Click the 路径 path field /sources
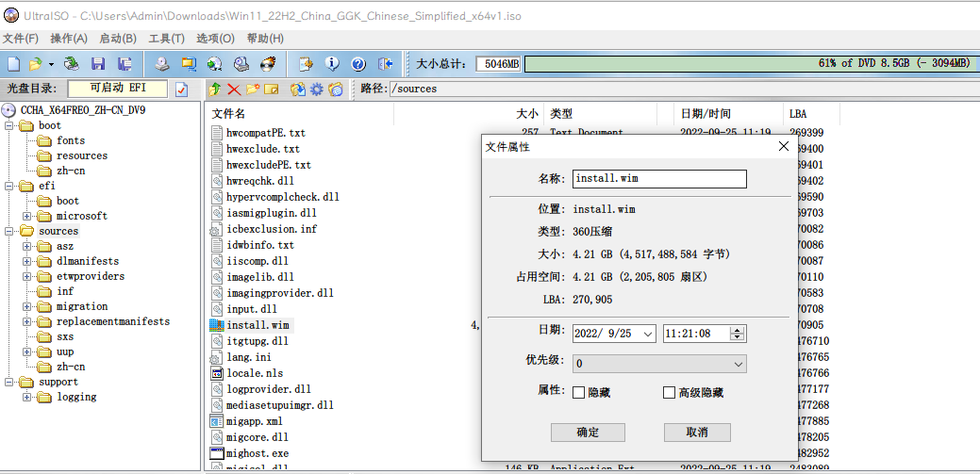 tap(684, 89)
